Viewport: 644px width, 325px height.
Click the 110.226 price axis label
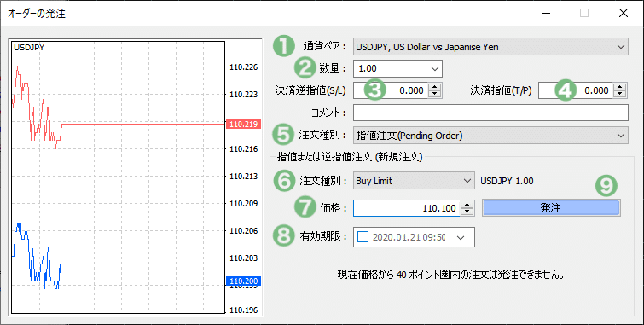[x=244, y=67]
